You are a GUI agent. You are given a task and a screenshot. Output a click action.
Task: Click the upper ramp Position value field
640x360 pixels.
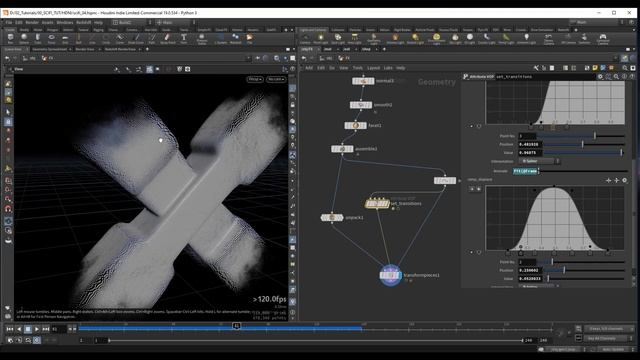pos(530,144)
